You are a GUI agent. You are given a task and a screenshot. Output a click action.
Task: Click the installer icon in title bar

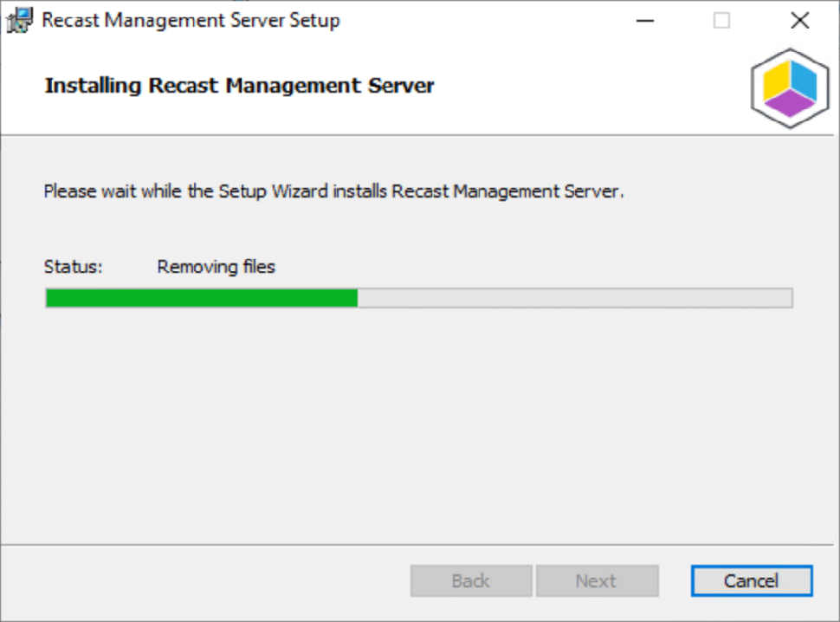(20, 21)
